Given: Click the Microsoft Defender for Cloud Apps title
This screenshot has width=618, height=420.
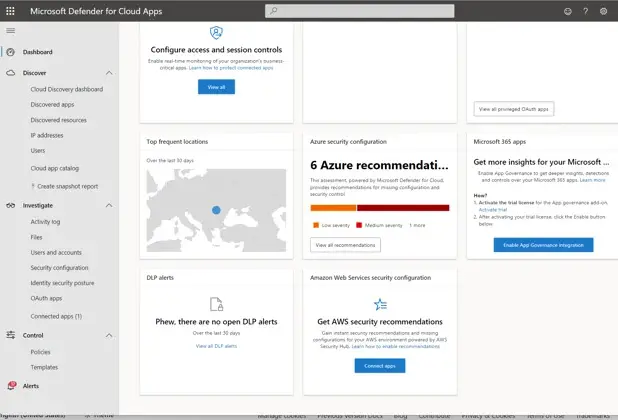Looking at the screenshot, I should [96, 11].
